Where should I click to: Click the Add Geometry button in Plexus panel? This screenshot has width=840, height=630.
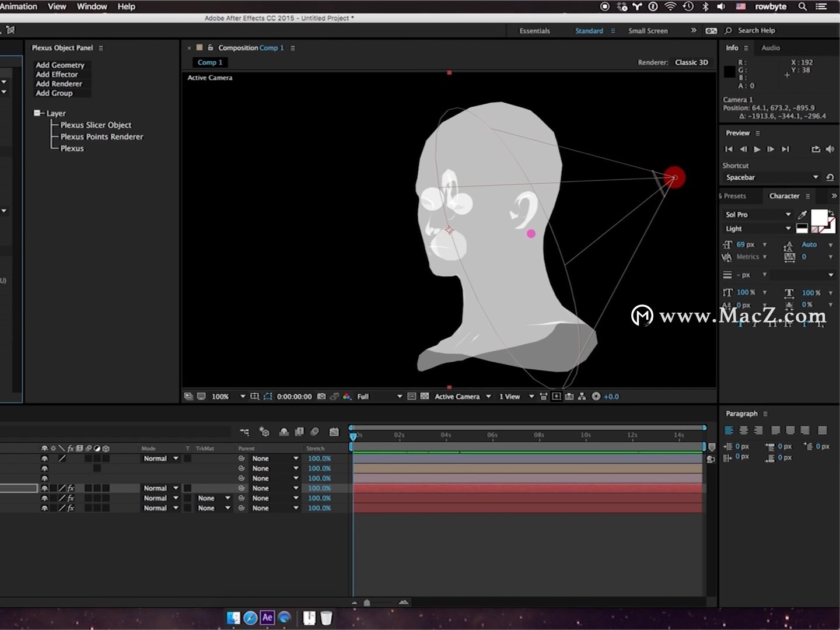59,65
